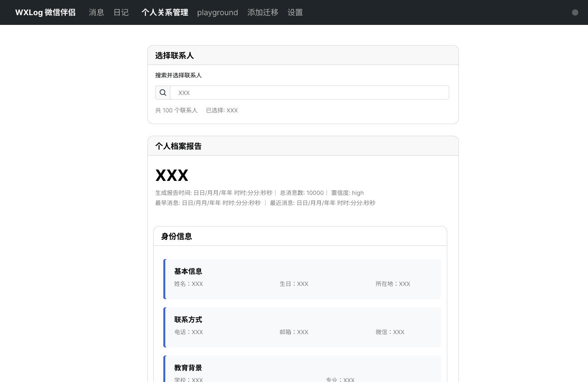Click the 选择联系人 card header
This screenshot has width=588, height=382.
click(x=174, y=55)
